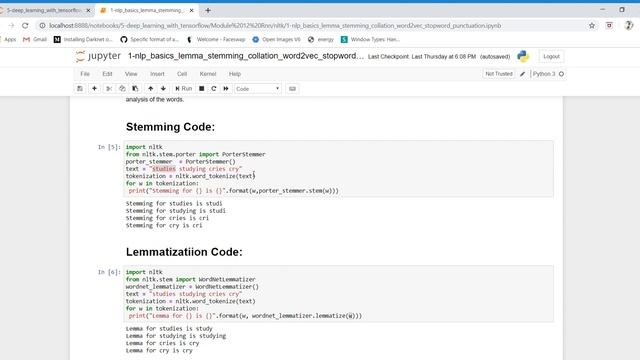
Task: Open the Apps bookmark
Action: pyautogui.click(x=9, y=39)
